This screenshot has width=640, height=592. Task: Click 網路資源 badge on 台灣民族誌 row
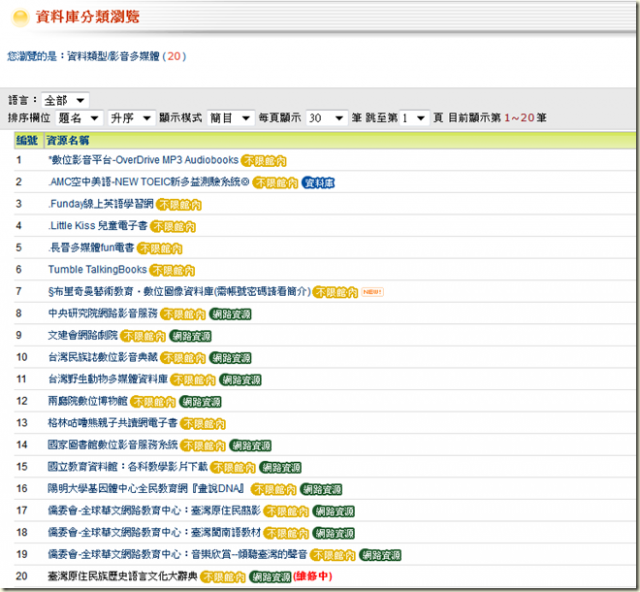(231, 358)
